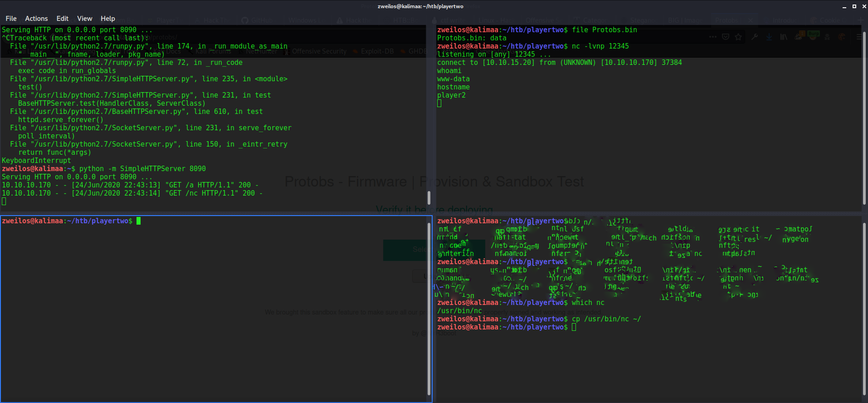The height and width of the screenshot is (403, 868).
Task: Open the Edit menu
Action: pos(62,19)
